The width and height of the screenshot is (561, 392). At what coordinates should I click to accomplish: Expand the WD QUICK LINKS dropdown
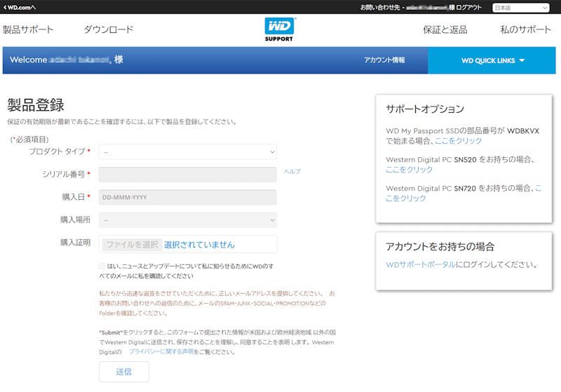coord(492,60)
